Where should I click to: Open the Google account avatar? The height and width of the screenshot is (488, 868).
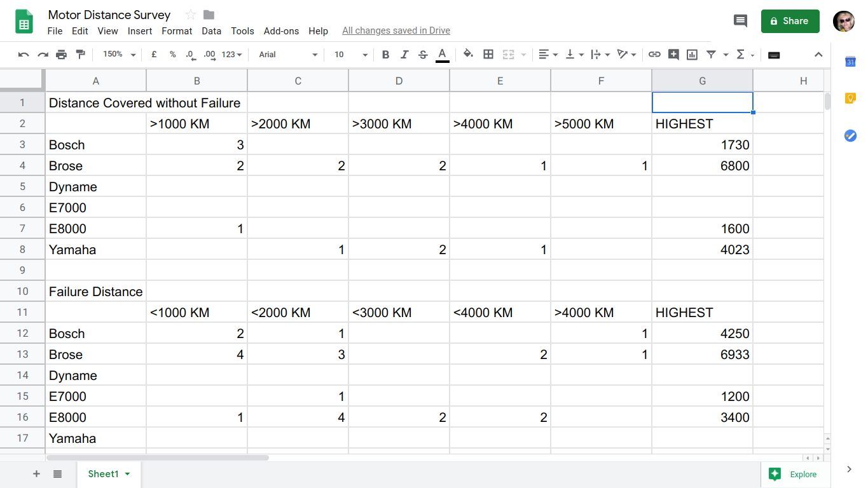(844, 21)
